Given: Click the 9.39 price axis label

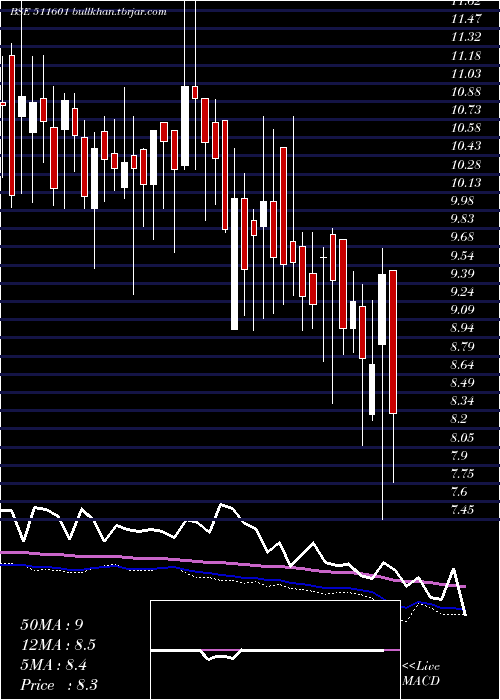Looking at the screenshot, I should [463, 274].
